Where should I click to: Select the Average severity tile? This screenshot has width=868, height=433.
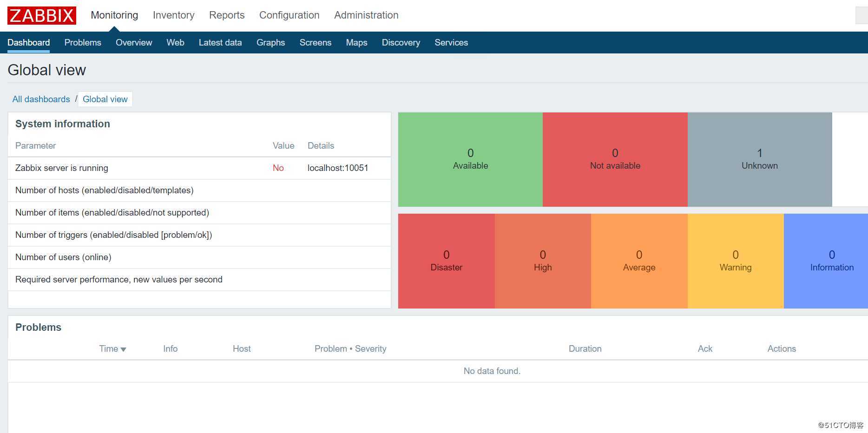coord(639,261)
